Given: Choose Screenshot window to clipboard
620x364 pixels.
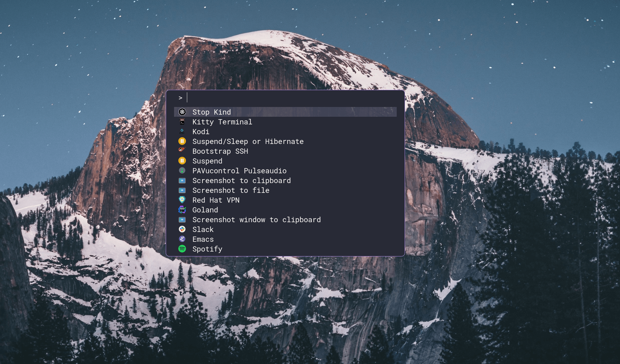Looking at the screenshot, I should pos(256,220).
